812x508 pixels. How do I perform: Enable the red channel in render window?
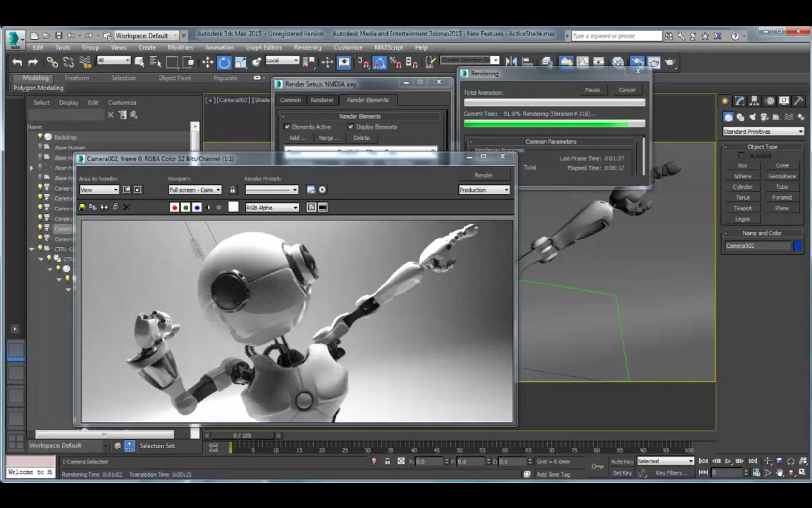[x=174, y=208]
